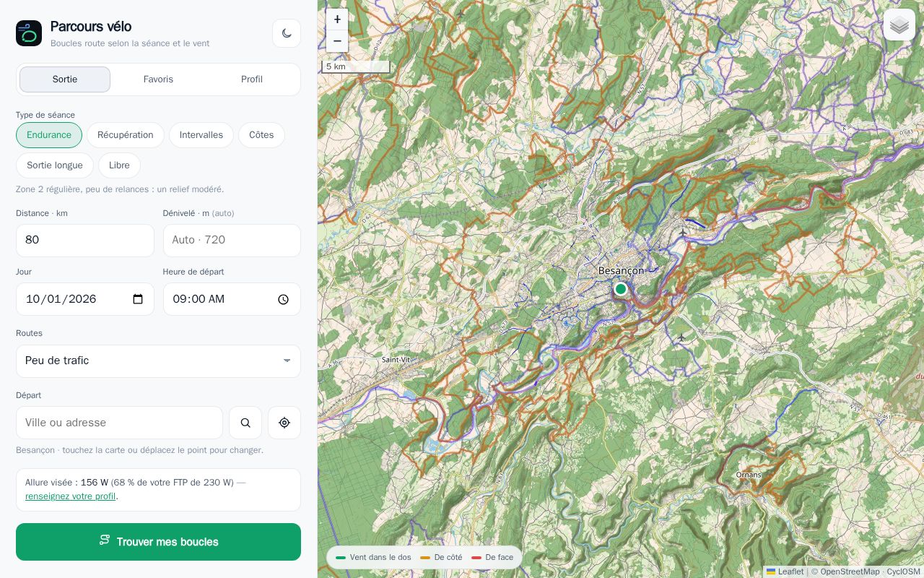924x578 pixels.
Task: Click the Ville ou adresse input
Action: click(x=119, y=423)
